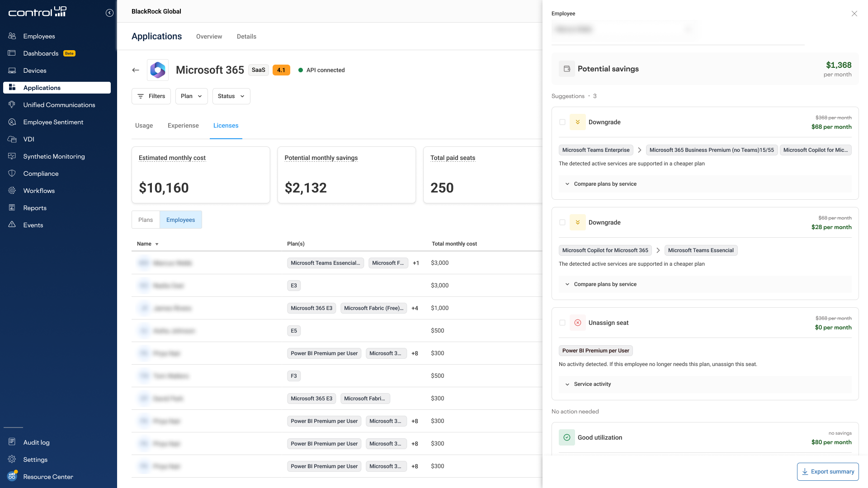Click the Plan(s) column header

click(296, 244)
